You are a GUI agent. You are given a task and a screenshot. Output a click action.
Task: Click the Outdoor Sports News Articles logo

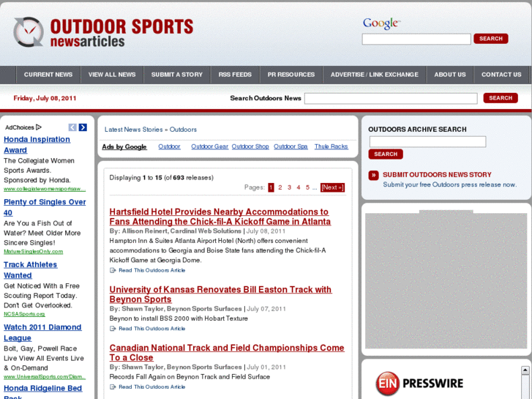click(103, 32)
